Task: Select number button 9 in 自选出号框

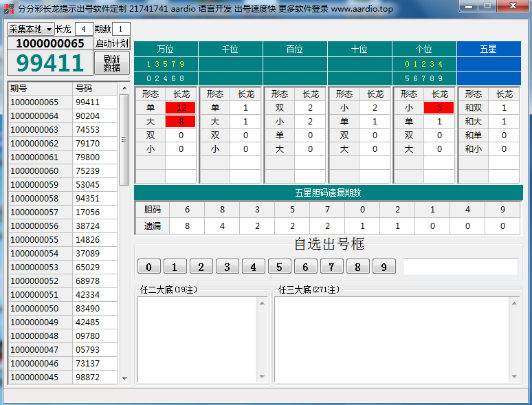Action: click(x=384, y=267)
